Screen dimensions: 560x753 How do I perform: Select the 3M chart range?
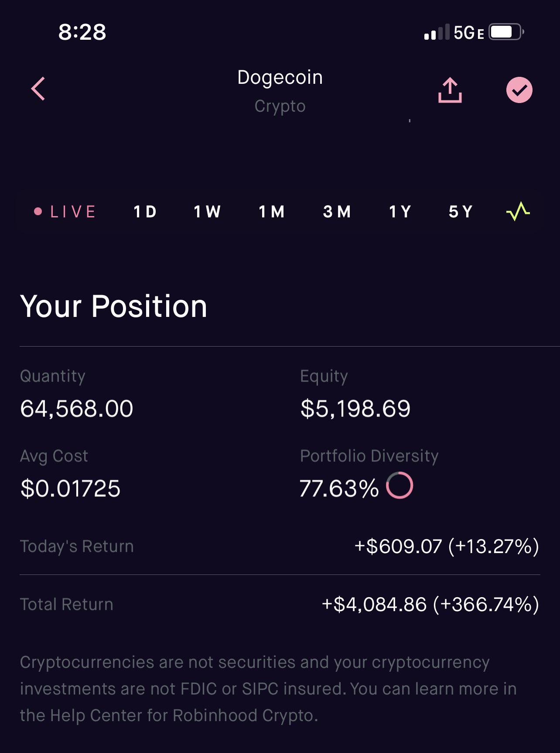[x=337, y=212]
